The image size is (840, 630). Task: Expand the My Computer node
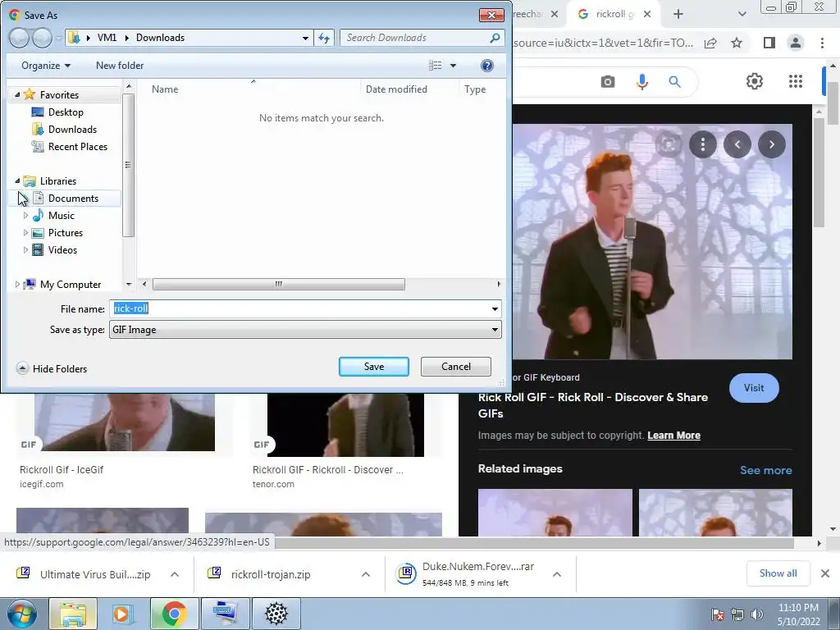(x=17, y=285)
